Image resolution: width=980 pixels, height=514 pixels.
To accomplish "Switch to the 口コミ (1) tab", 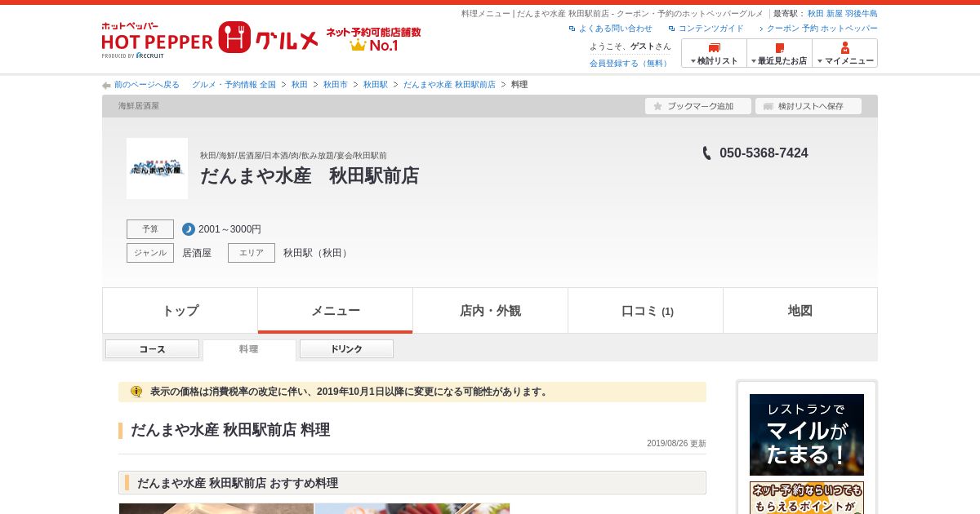I will pyautogui.click(x=645, y=311).
